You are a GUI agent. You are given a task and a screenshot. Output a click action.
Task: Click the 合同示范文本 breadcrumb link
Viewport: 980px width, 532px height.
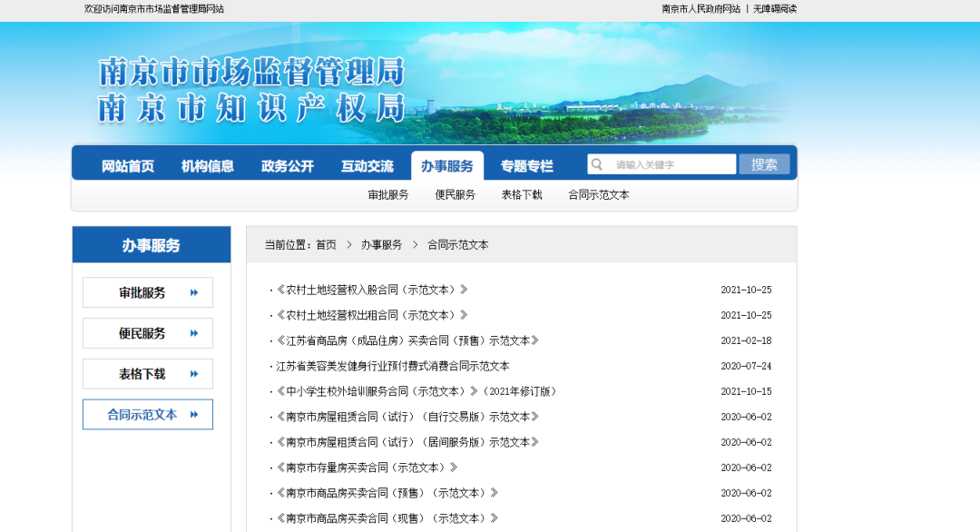point(458,245)
